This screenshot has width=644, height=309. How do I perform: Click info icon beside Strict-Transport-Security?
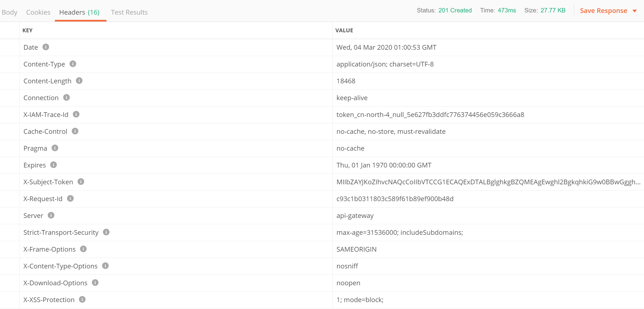pos(106,232)
